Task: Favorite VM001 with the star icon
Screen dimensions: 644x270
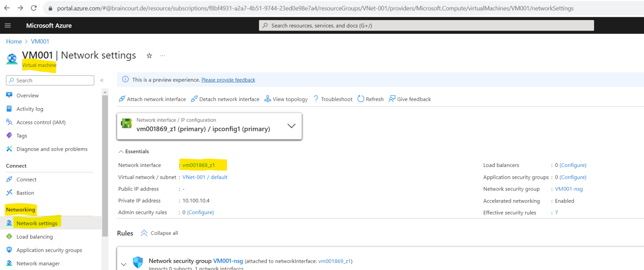Action: click(x=149, y=55)
